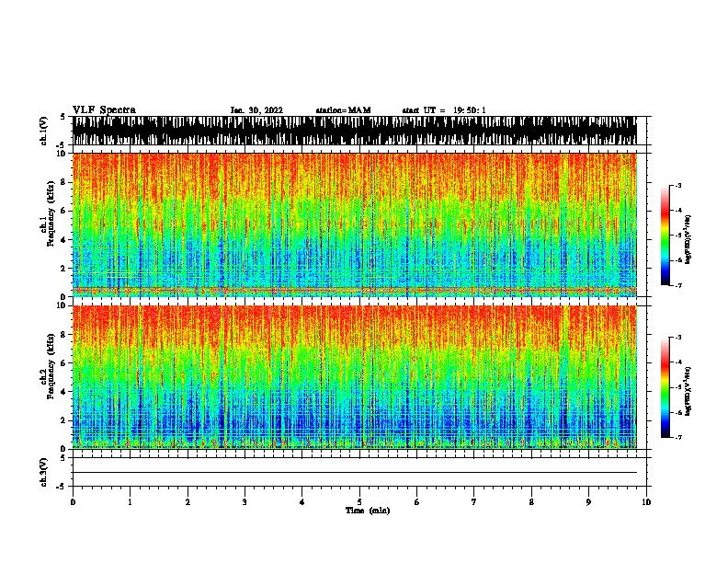Click the "6" kHz tick on ch.2 frequency axis
Screen dimensions: 728x563
coord(64,363)
